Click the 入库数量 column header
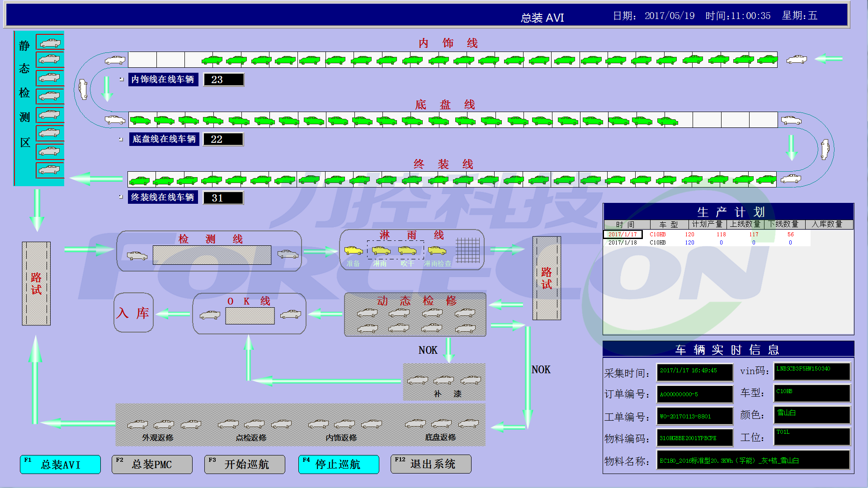 click(827, 225)
